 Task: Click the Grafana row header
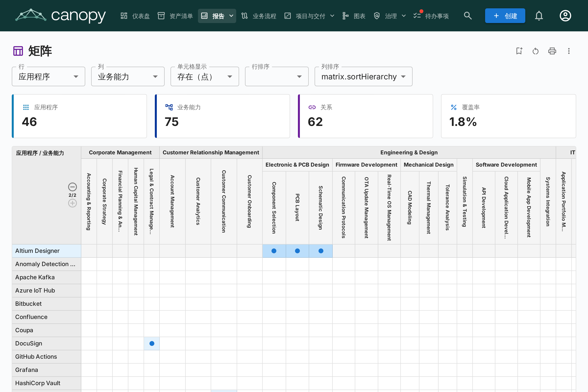click(47, 370)
